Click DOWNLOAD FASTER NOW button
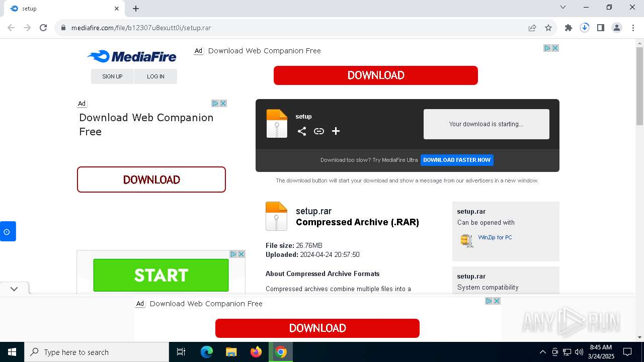This screenshot has height=362, width=644. pyautogui.click(x=457, y=160)
